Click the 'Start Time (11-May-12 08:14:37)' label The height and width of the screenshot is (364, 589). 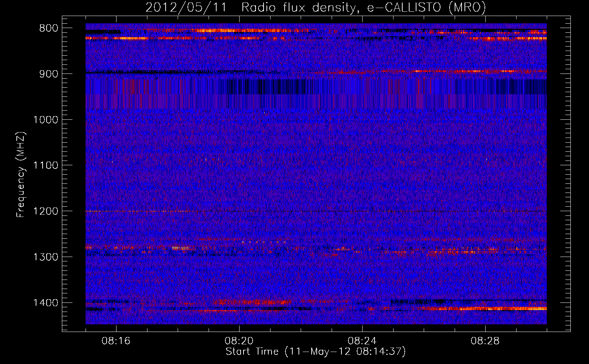tap(316, 352)
